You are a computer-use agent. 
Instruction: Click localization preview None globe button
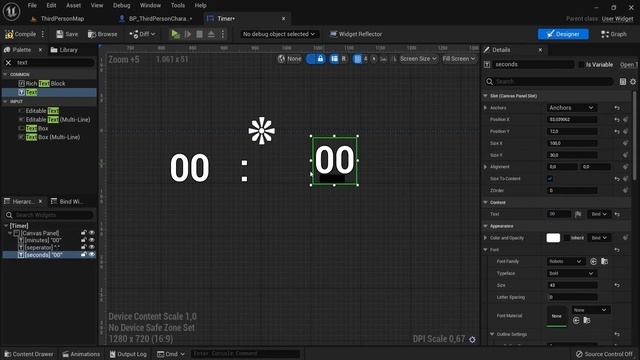290,59
